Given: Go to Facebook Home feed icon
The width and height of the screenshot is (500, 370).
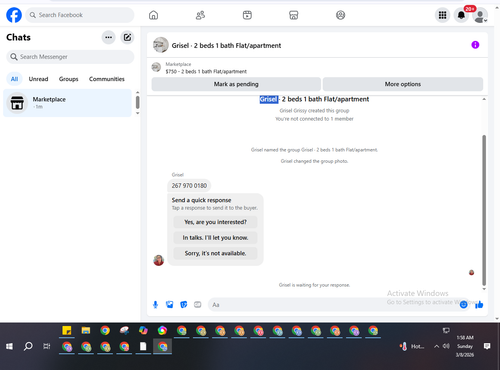Looking at the screenshot, I should (x=153, y=15).
